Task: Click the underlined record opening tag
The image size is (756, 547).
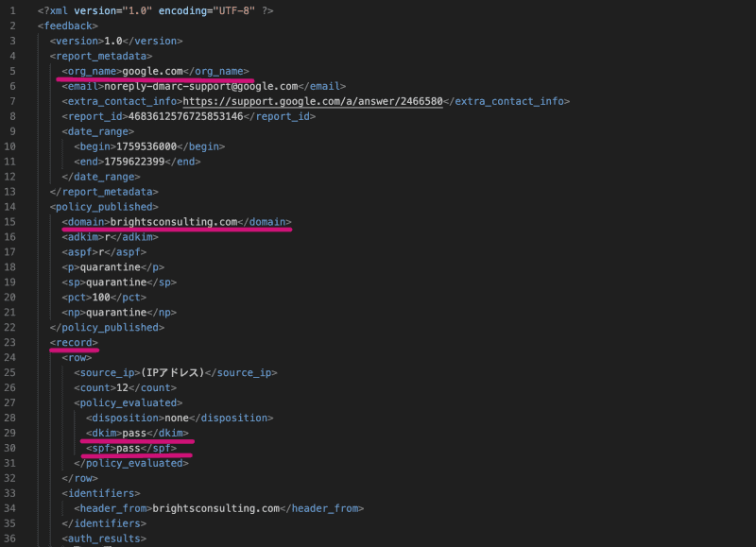Action: click(x=74, y=342)
